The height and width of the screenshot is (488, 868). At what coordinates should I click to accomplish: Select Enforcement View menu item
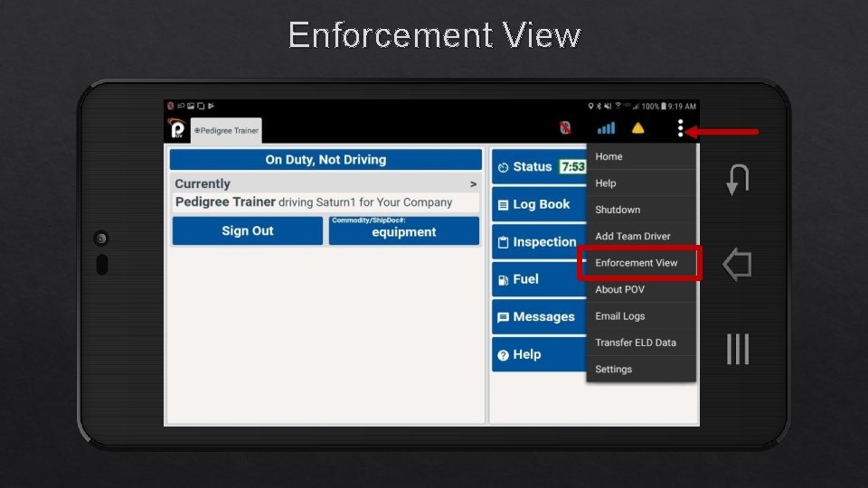[641, 263]
